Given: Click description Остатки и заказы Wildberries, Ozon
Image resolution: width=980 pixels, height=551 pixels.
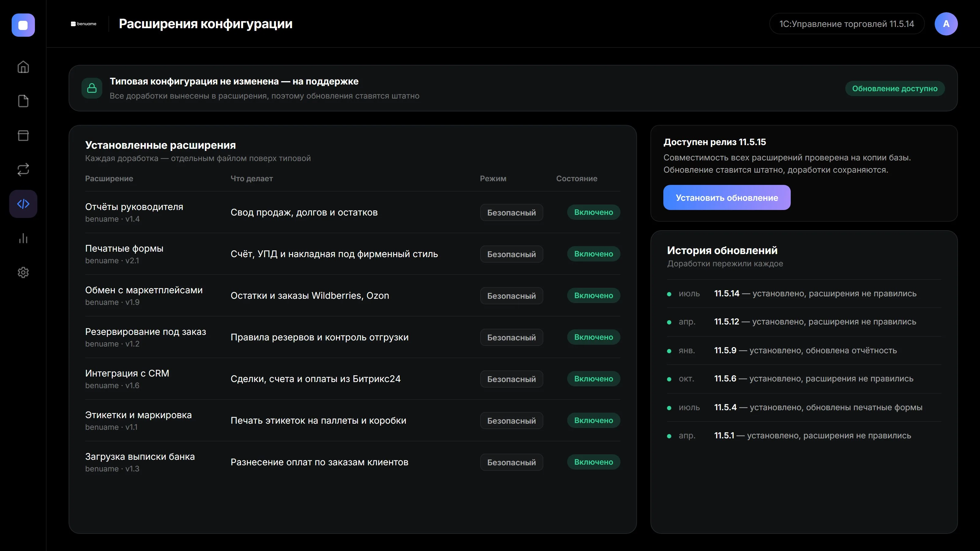Looking at the screenshot, I should pyautogui.click(x=310, y=295).
